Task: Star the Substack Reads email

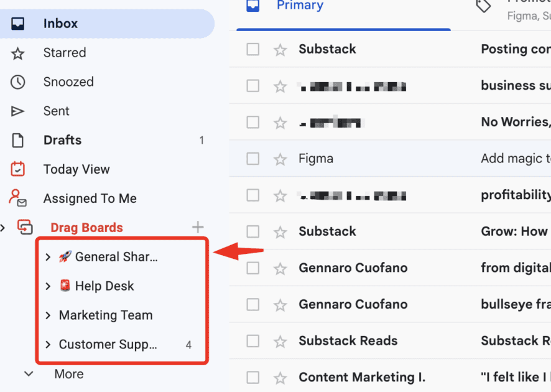Action: [x=280, y=342]
